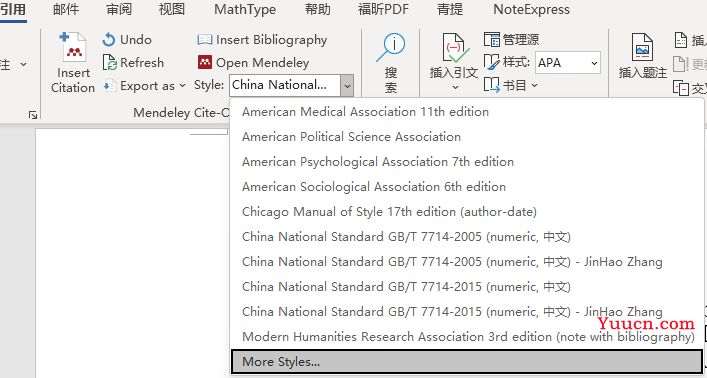Choose More Styles... at list bottom
This screenshot has height=378, width=707.
tap(466, 362)
